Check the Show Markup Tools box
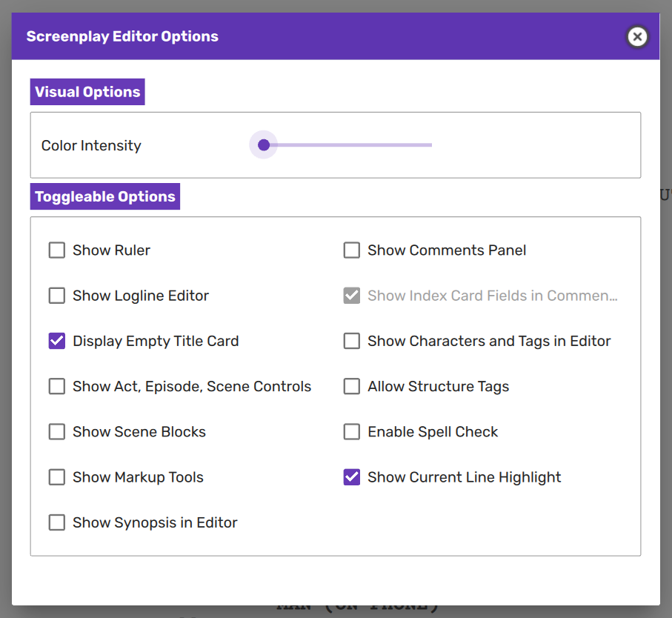The height and width of the screenshot is (618, 672). [57, 477]
